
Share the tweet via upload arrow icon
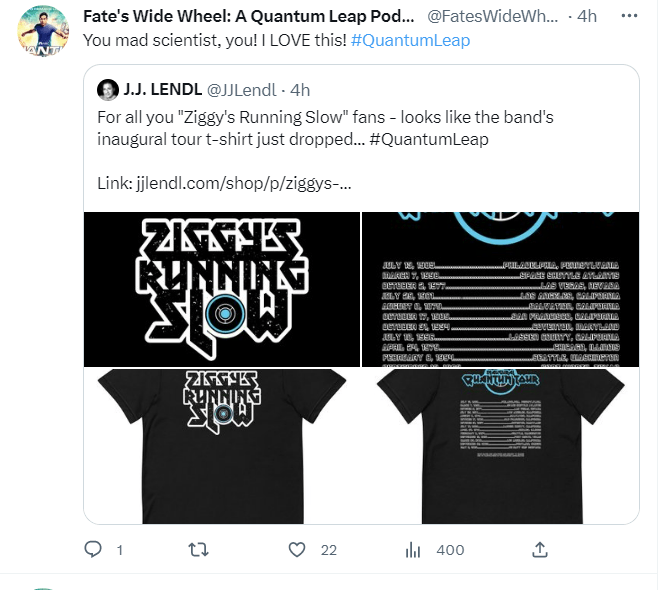click(x=540, y=550)
